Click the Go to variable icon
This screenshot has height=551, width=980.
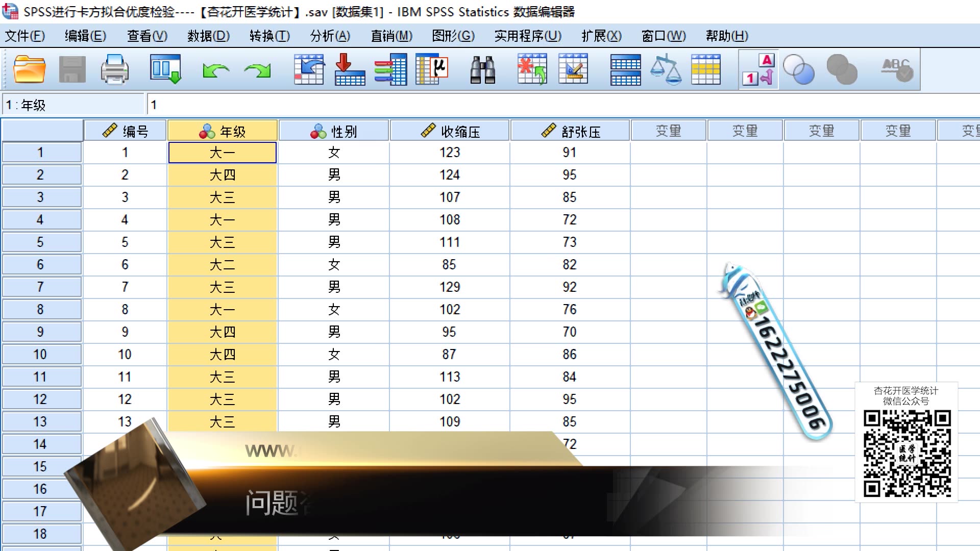point(350,69)
